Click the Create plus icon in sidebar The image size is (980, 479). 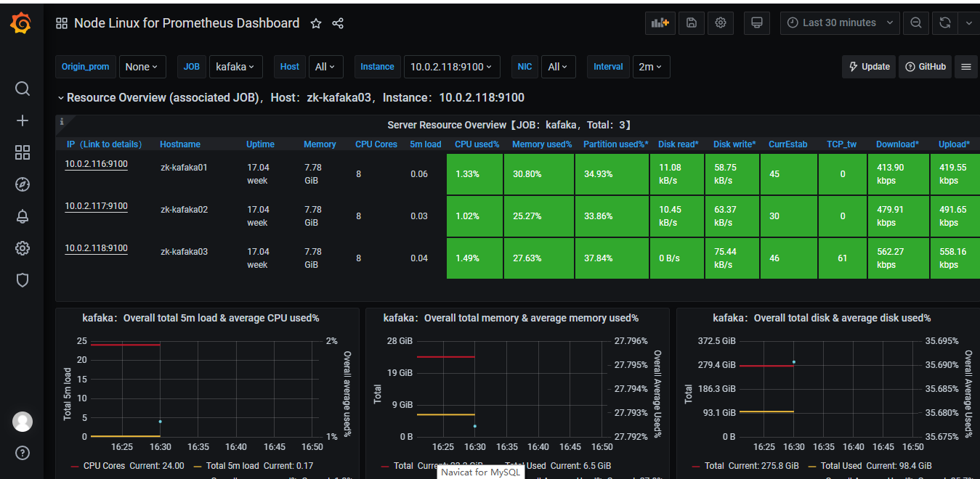coord(23,120)
